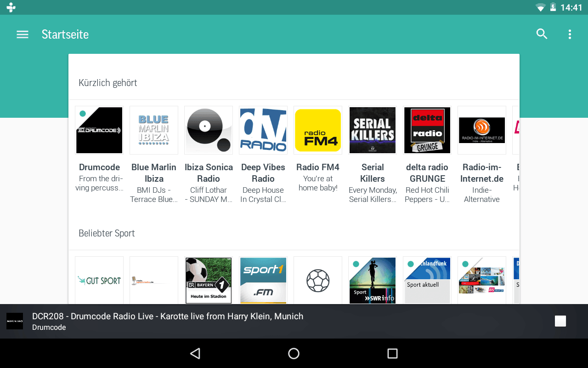This screenshot has height=368, width=588.
Task: Tap the search magnifier icon
Action: point(542,34)
